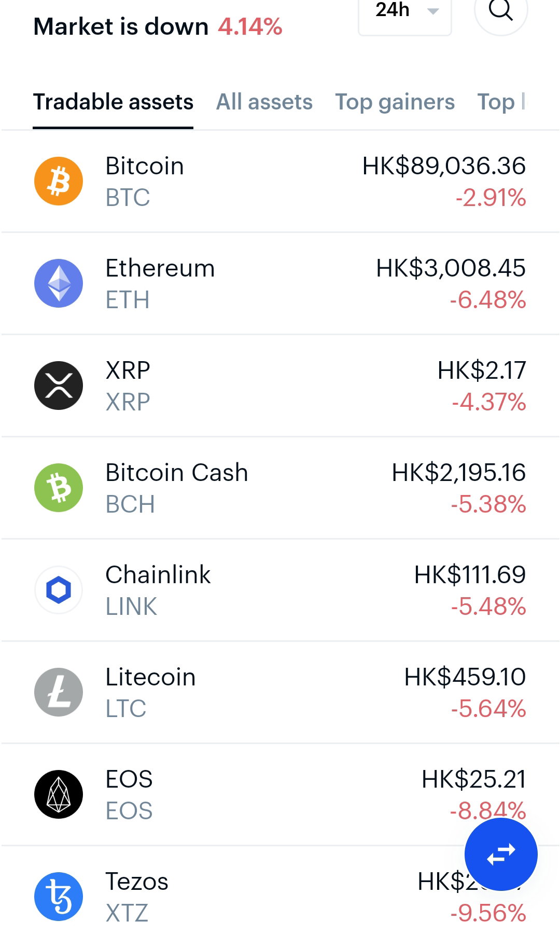Tap the black EOS icon
This screenshot has width=560, height=935.
59,794
